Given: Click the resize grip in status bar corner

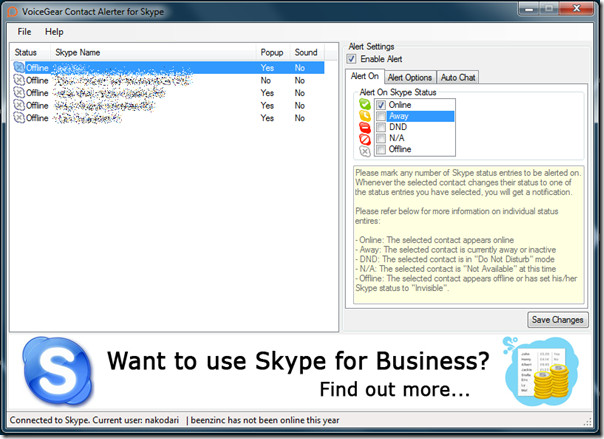Looking at the screenshot, I should coord(587,422).
